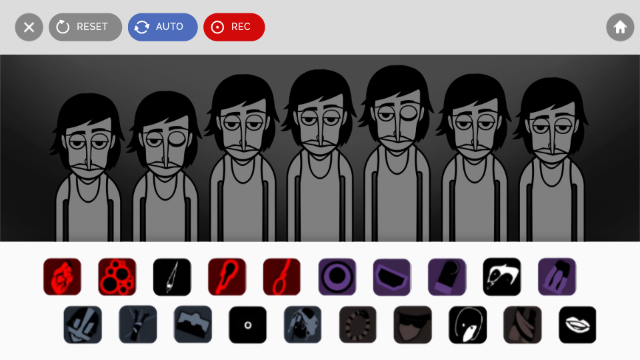Select the brown folded cloth icon
The image size is (640, 360).
[x=522, y=324]
